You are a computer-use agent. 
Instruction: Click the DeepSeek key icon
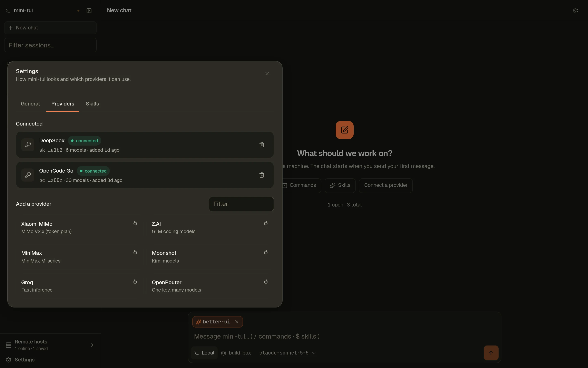(28, 145)
